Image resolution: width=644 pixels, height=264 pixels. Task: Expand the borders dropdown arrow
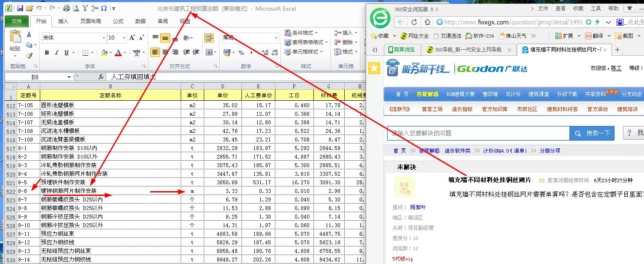tap(93, 52)
